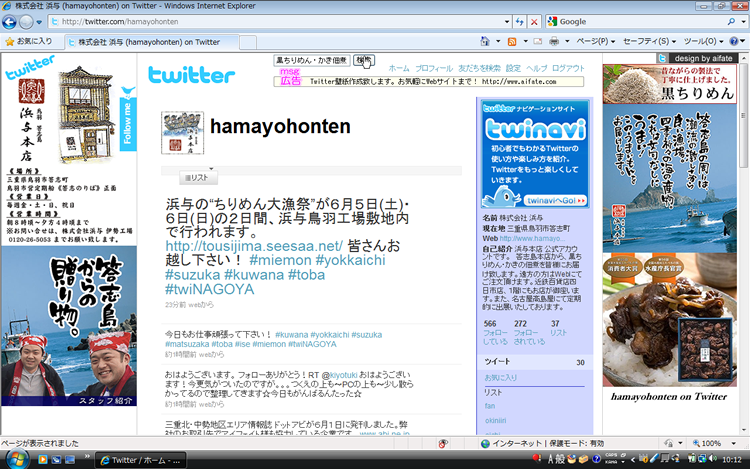The image size is (750, 469).
Task: Click the Home icon in command bar
Action: click(485, 42)
